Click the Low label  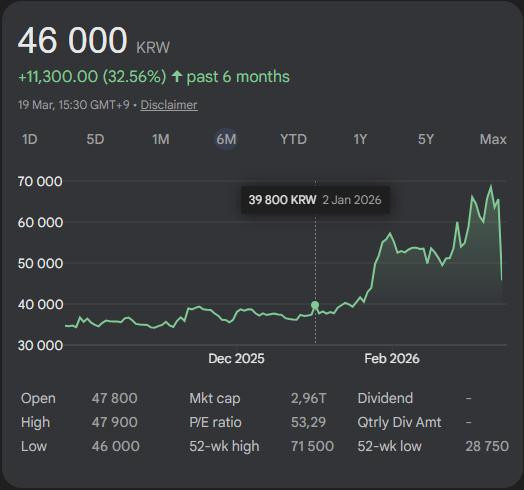34,447
